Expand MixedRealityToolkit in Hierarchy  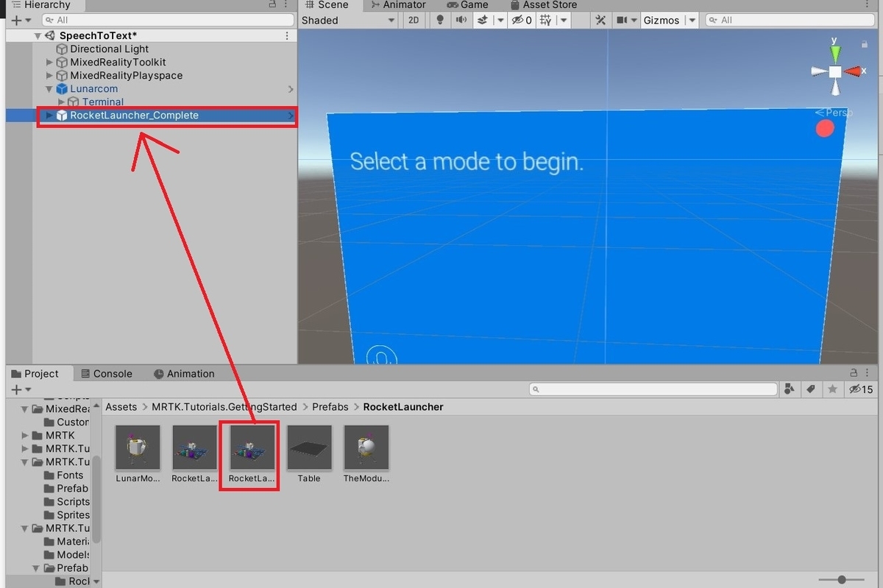50,63
